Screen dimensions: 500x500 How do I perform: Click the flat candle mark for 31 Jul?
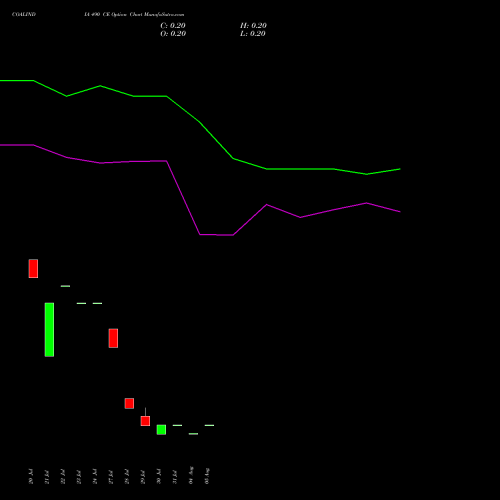tap(177, 425)
